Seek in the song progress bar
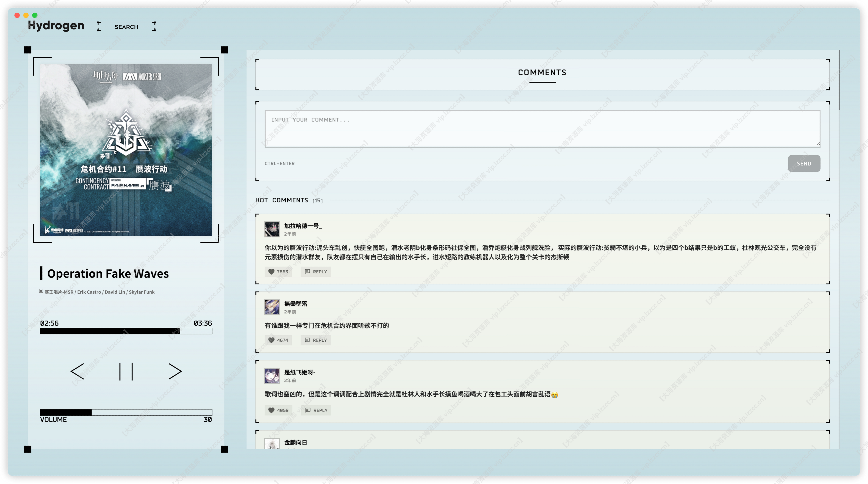 [126, 331]
